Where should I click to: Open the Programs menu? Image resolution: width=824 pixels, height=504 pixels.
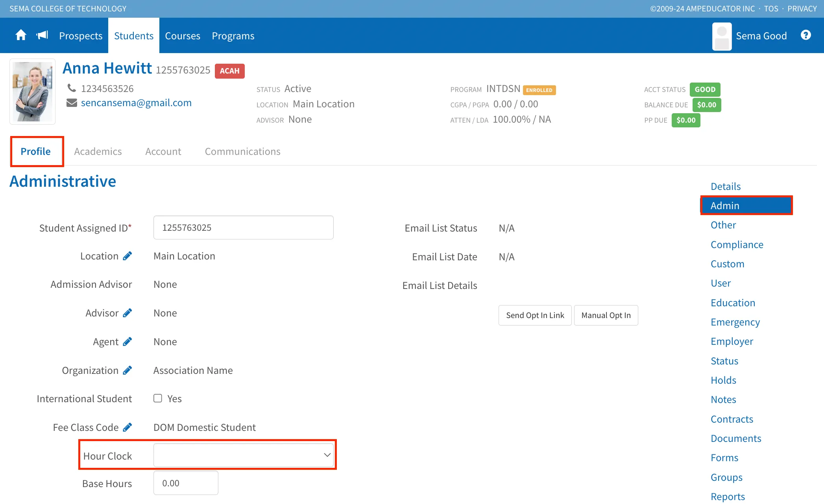point(233,36)
